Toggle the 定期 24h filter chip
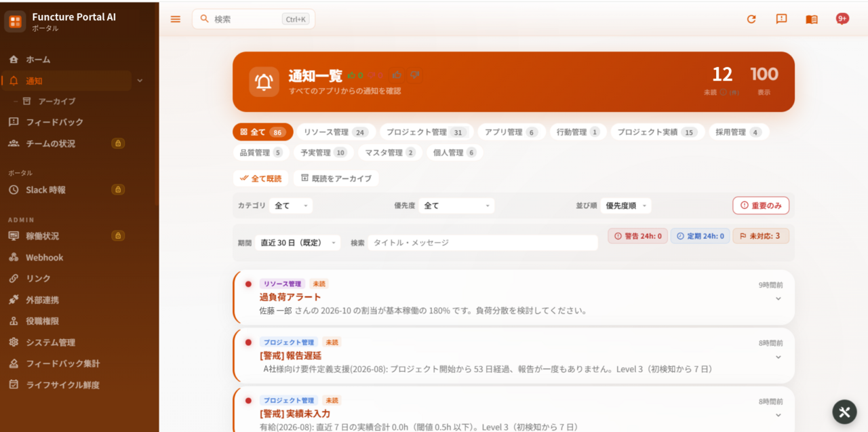The image size is (868, 432). tap(700, 236)
